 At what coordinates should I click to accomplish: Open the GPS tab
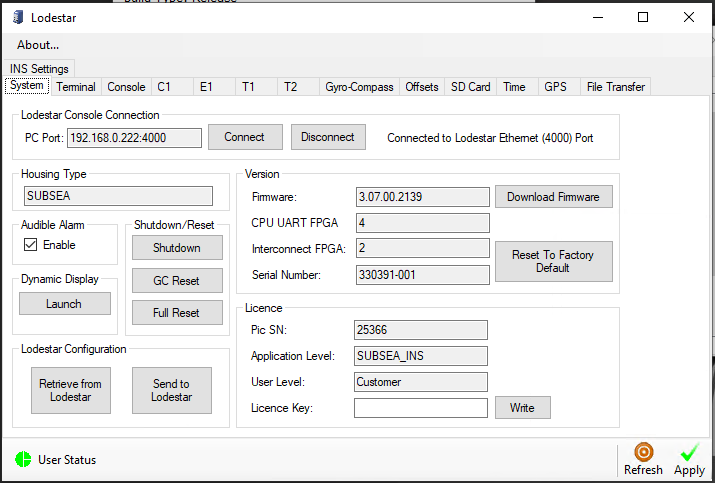555,87
